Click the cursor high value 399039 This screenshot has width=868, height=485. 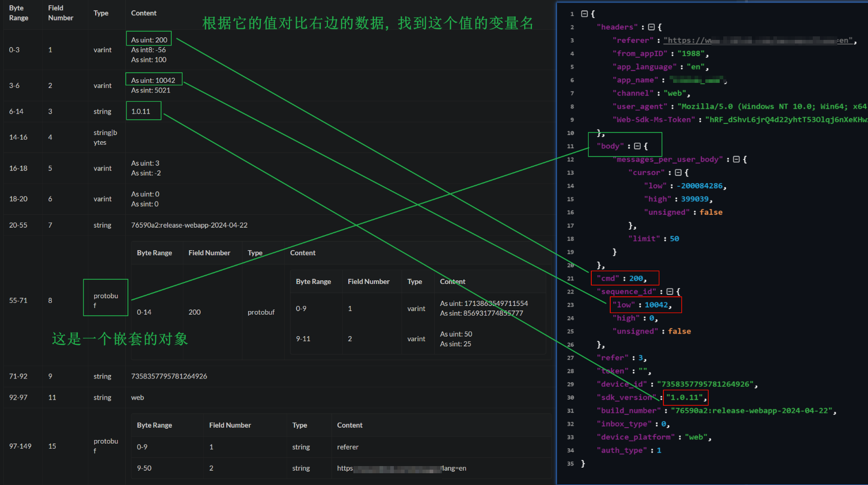tap(695, 199)
